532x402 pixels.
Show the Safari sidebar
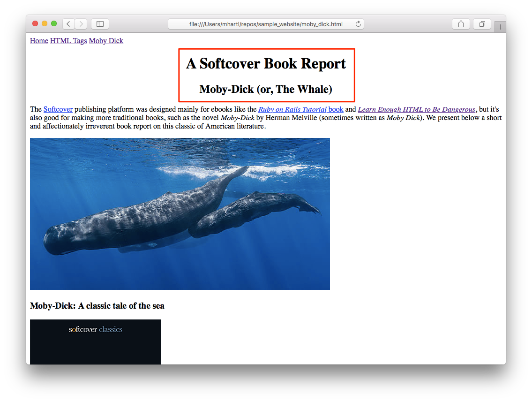100,24
